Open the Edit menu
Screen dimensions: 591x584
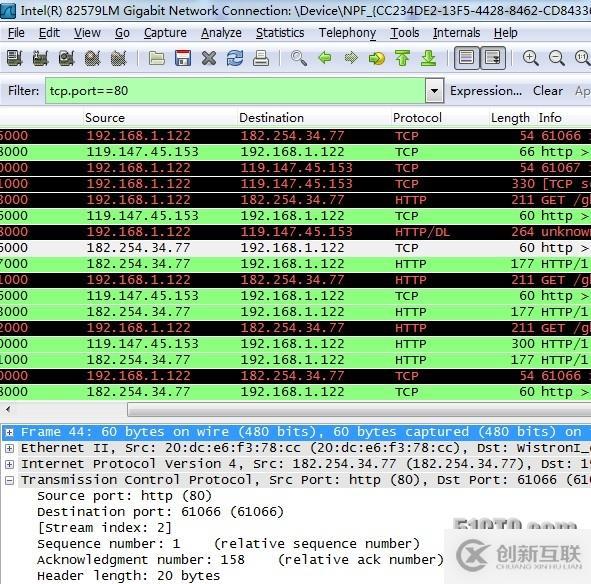pyautogui.click(x=49, y=33)
